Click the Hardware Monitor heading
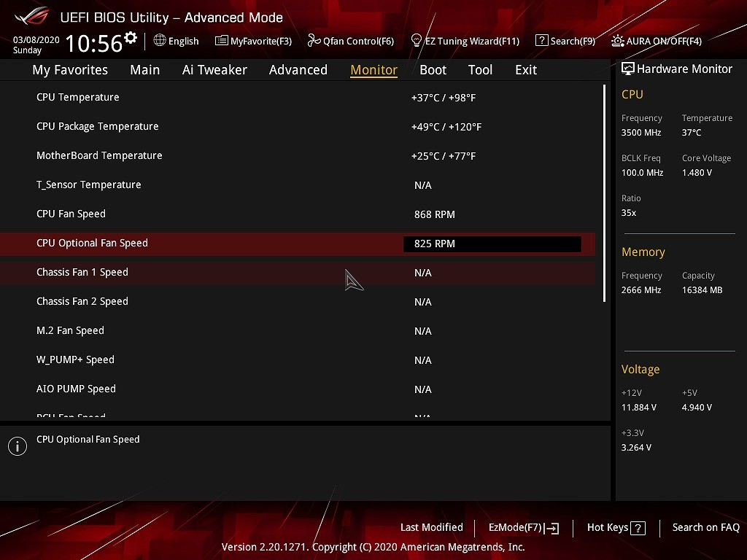The height and width of the screenshot is (560, 747). click(x=684, y=69)
